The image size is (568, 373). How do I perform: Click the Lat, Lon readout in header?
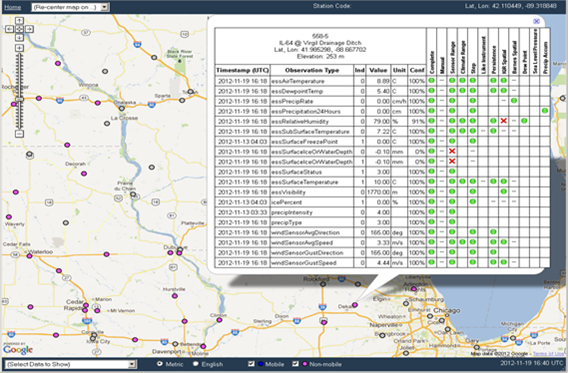pos(511,6)
